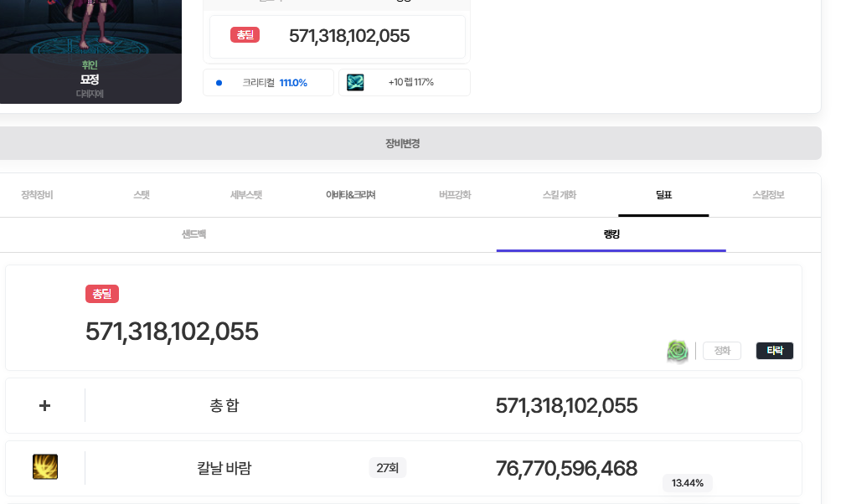Click the green rose icon beside 정화

(x=678, y=351)
